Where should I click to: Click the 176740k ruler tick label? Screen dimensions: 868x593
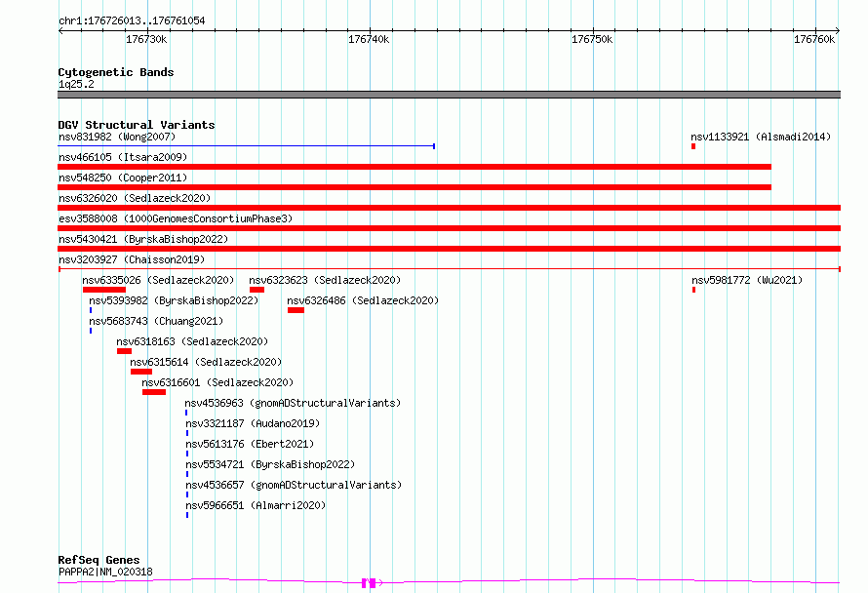369,39
